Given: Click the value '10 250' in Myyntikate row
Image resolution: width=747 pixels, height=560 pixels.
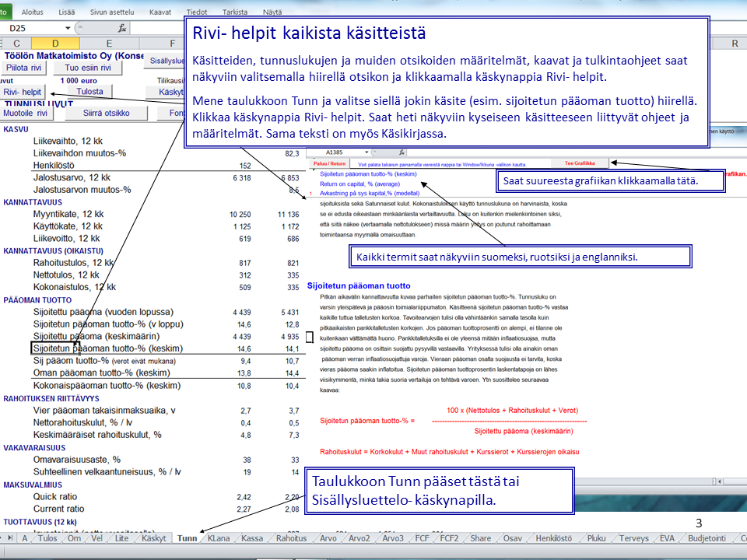Looking at the screenshot, I should (x=240, y=215).
